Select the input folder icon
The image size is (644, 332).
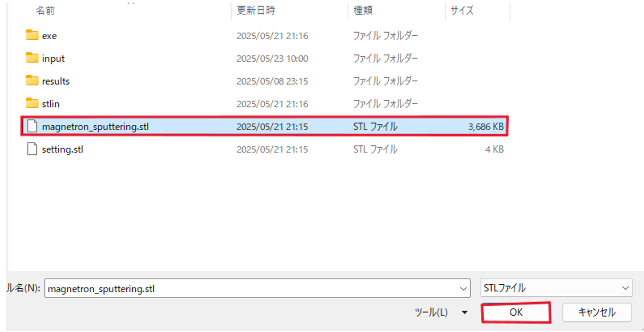(x=32, y=58)
